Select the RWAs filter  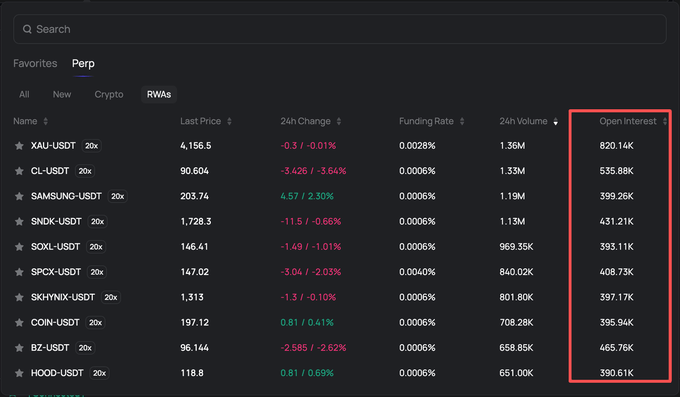[159, 94]
